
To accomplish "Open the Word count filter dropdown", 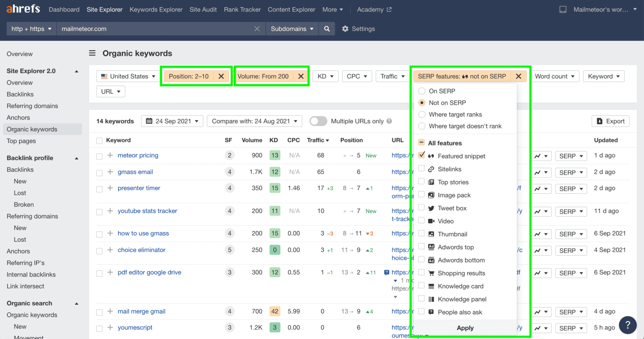I will (555, 76).
